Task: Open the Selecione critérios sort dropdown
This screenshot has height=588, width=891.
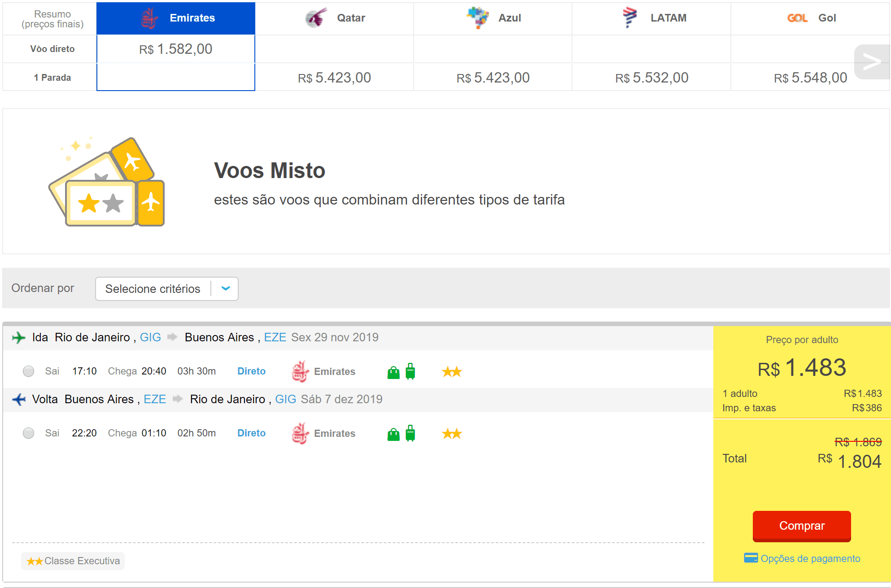Action: 166,289
